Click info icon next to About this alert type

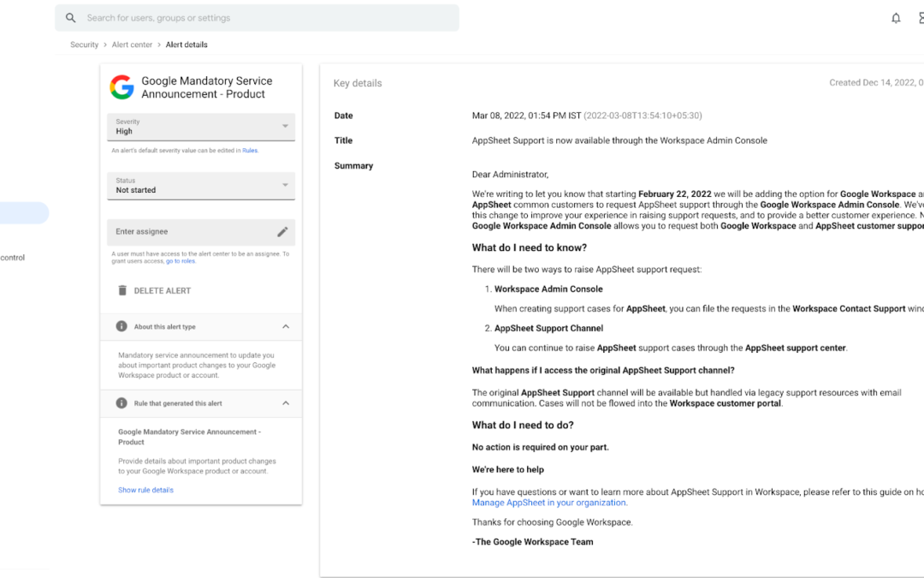pos(121,326)
